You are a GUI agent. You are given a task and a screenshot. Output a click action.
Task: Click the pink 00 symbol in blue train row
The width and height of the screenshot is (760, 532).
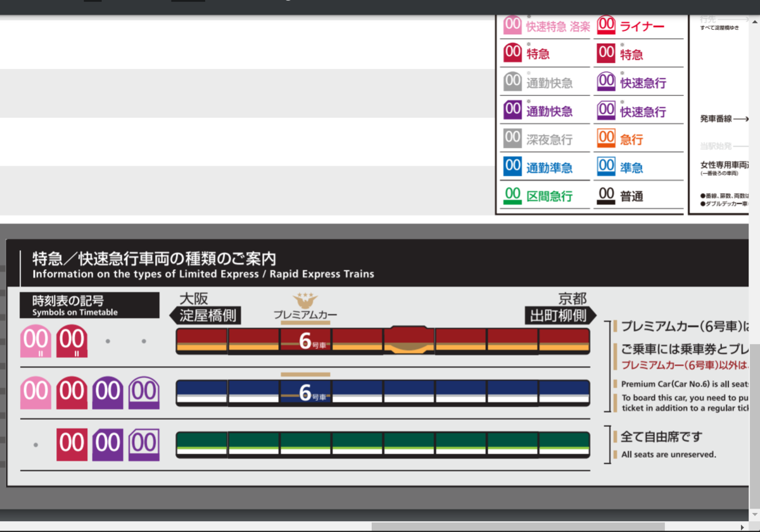tap(35, 393)
